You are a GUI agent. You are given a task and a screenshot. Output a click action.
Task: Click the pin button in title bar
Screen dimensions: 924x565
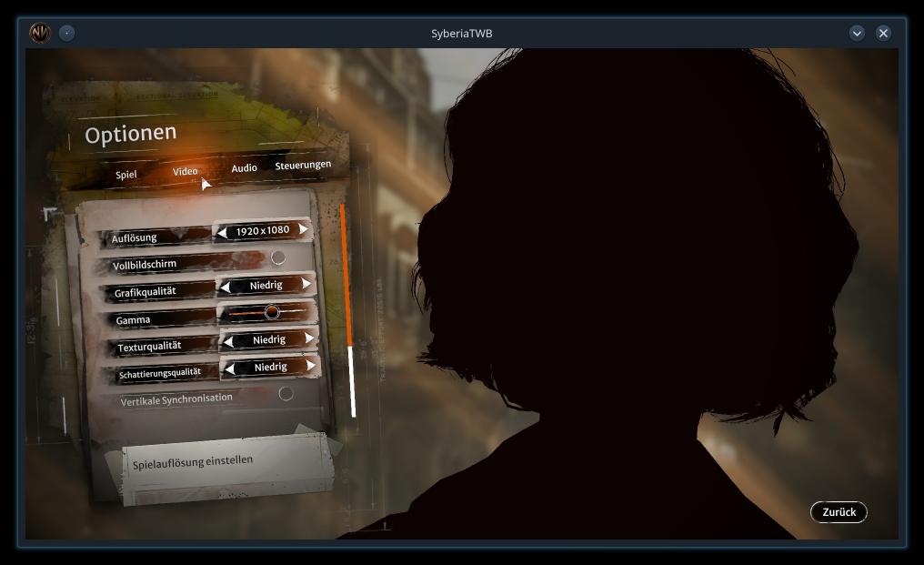(67, 33)
